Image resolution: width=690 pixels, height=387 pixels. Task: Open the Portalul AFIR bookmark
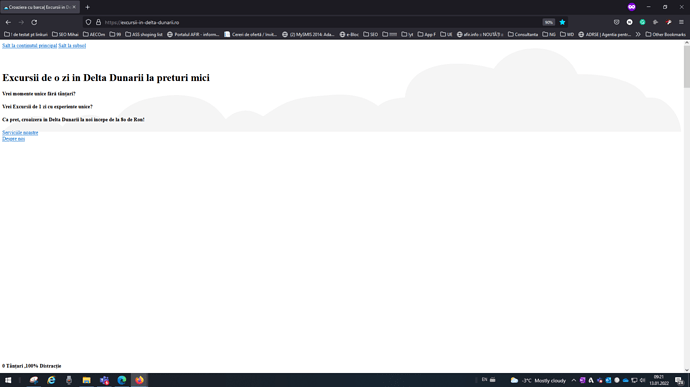pyautogui.click(x=193, y=34)
